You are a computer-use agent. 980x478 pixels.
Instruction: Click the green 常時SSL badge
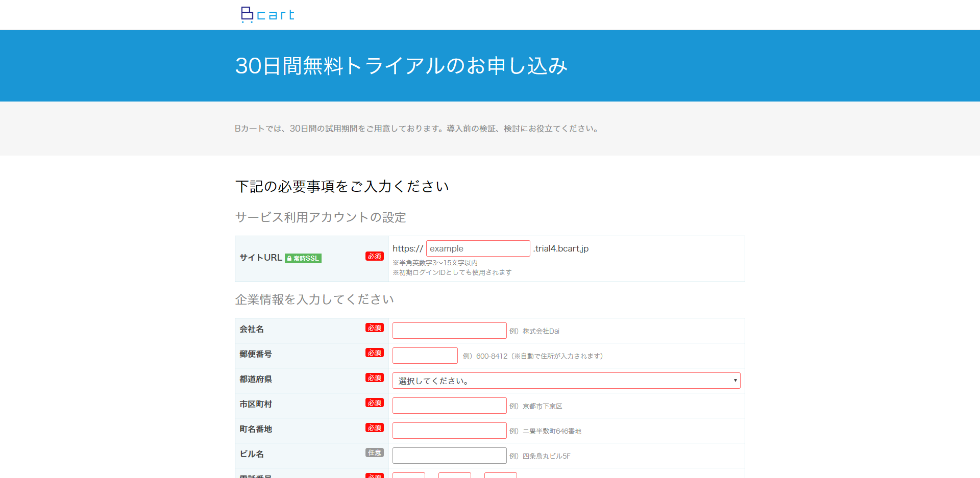(x=303, y=258)
